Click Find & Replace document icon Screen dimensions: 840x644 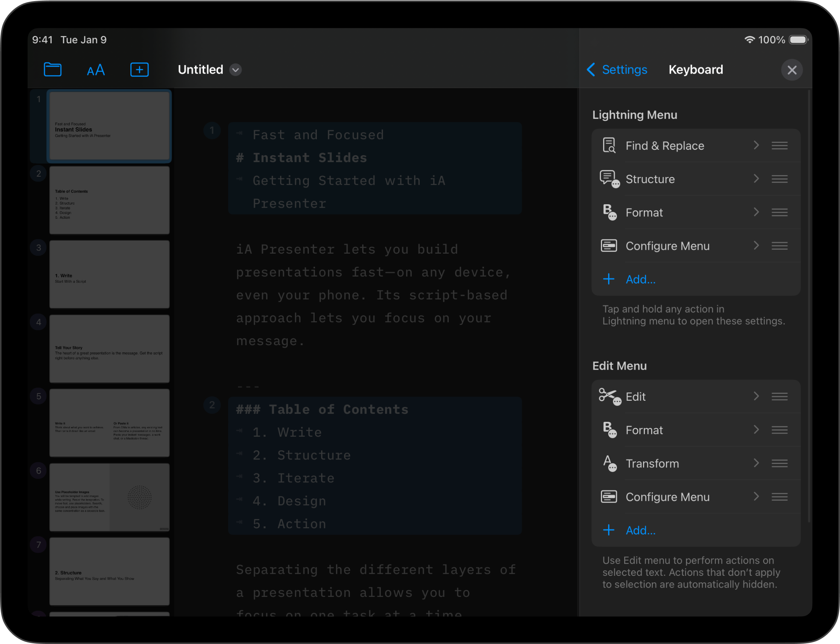click(x=609, y=146)
